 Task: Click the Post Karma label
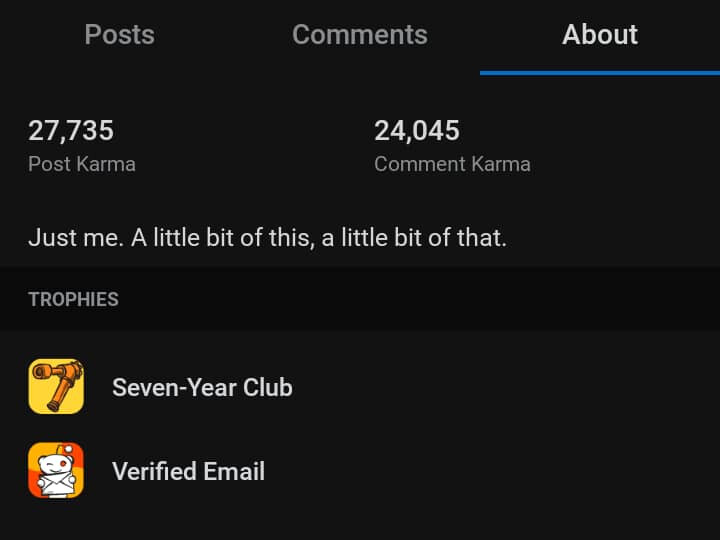[x=82, y=164]
